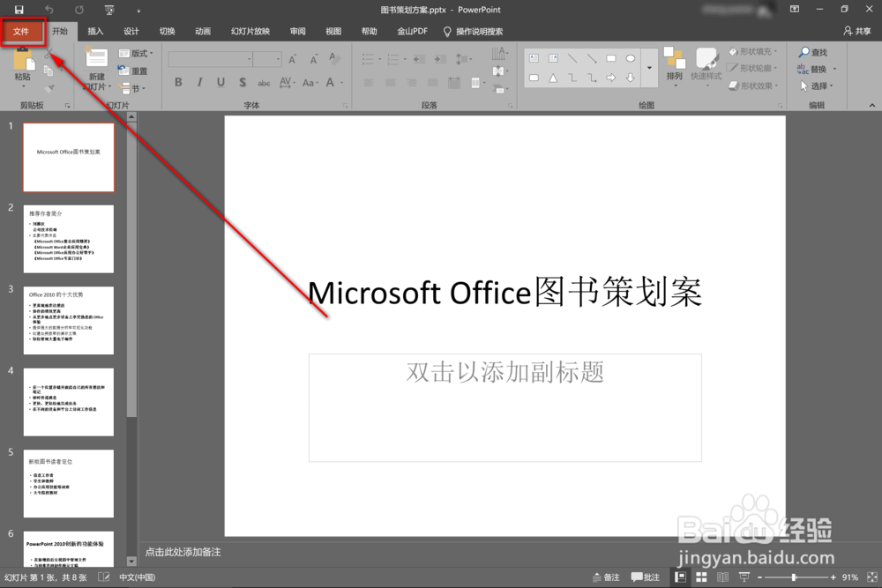Toggle Bold formatting

(x=178, y=82)
